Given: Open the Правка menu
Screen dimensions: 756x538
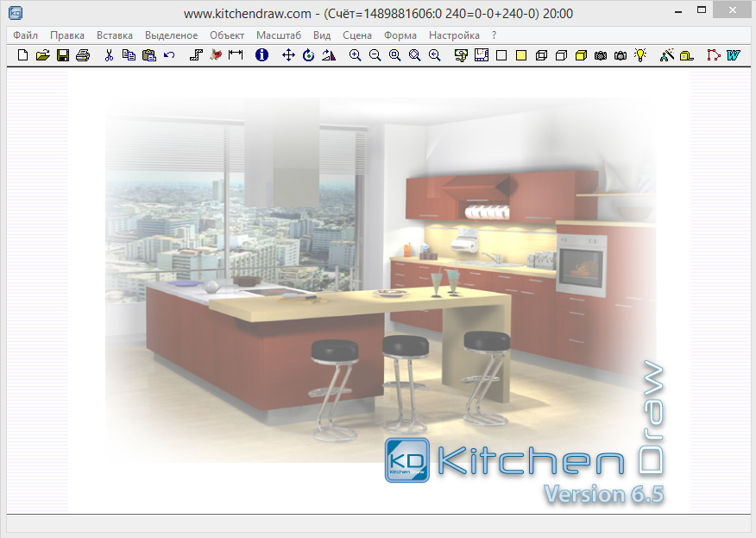Looking at the screenshot, I should (67, 35).
